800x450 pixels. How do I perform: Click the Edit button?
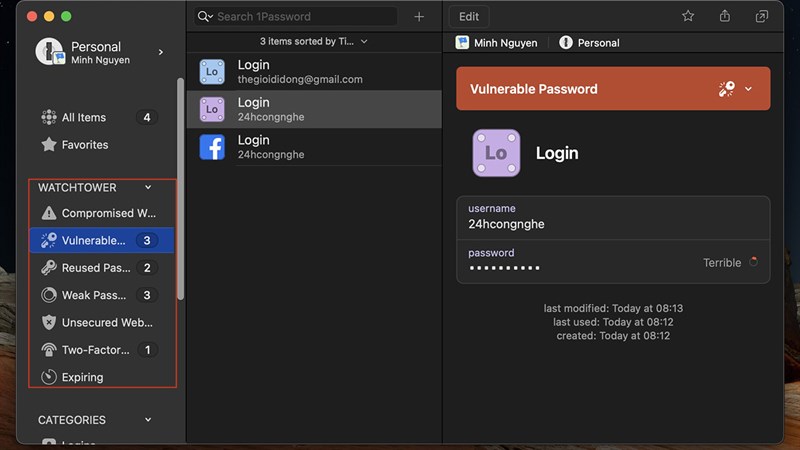tap(468, 16)
